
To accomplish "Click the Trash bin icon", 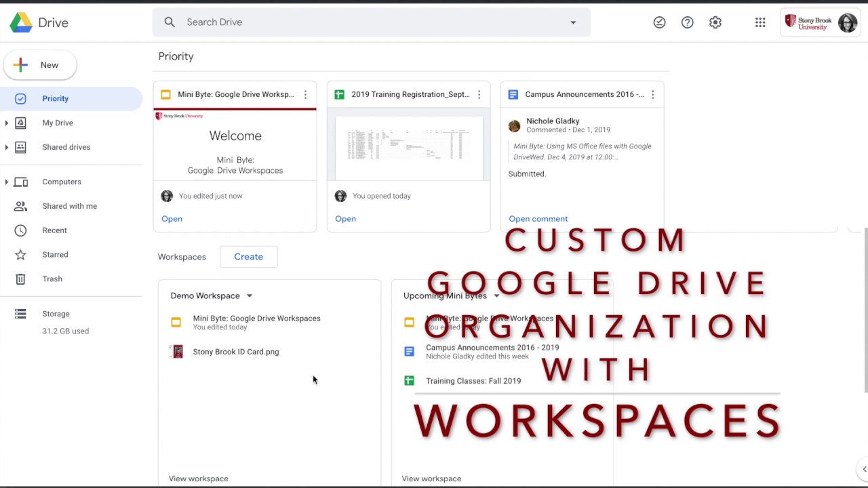I will pyautogui.click(x=20, y=279).
